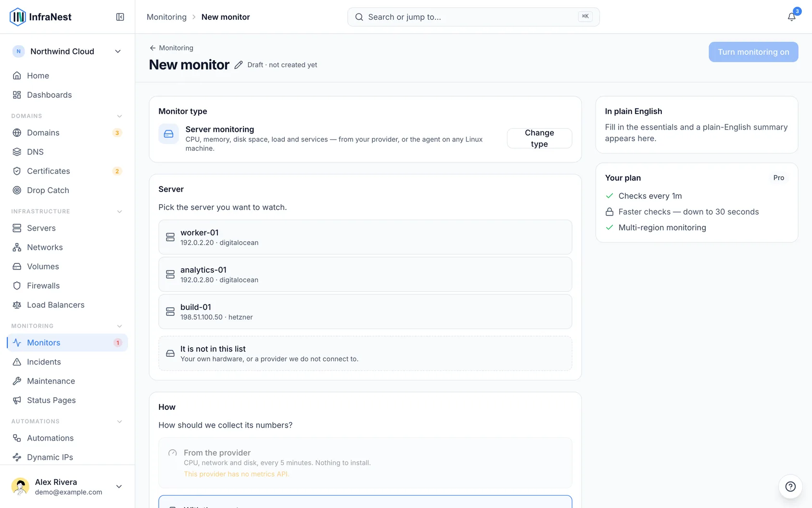The width and height of the screenshot is (812, 508).
Task: Select the build-01 server option
Action: pyautogui.click(x=365, y=311)
